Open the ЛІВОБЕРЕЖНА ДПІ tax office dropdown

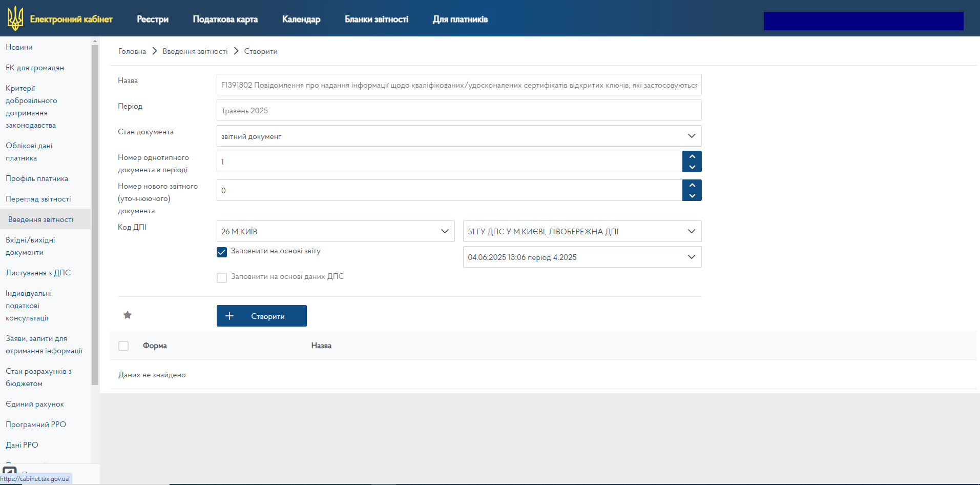691,231
